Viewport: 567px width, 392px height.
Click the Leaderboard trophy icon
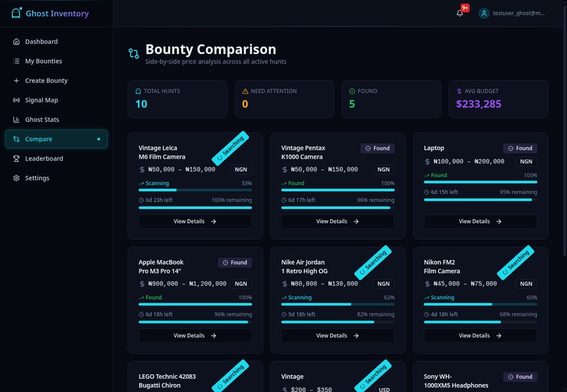click(x=16, y=159)
